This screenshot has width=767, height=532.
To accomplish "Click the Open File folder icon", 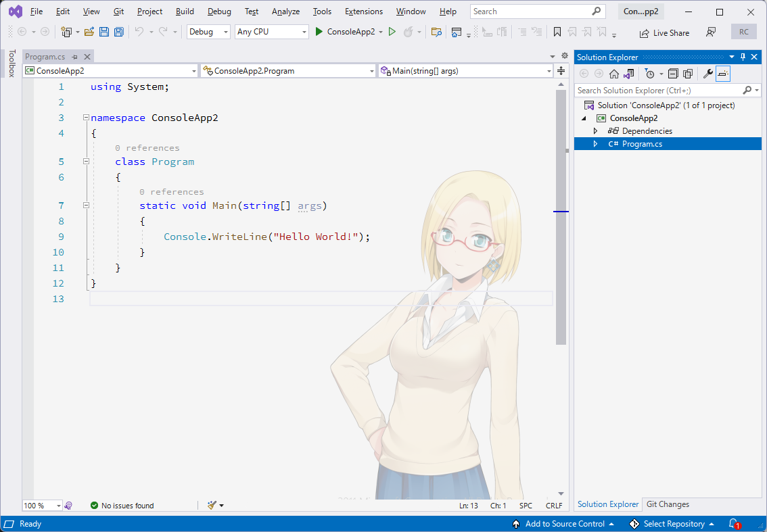I will point(89,32).
